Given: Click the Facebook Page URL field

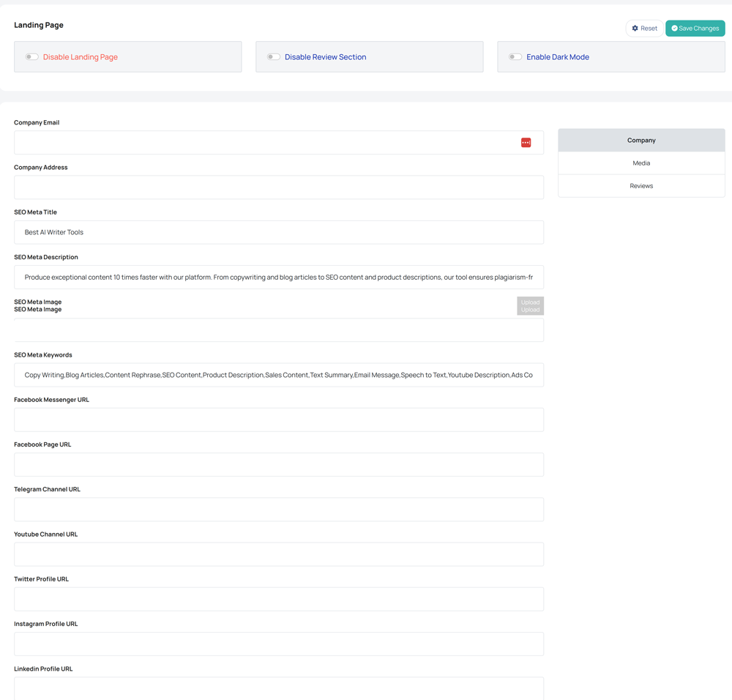Looking at the screenshot, I should 278,464.
